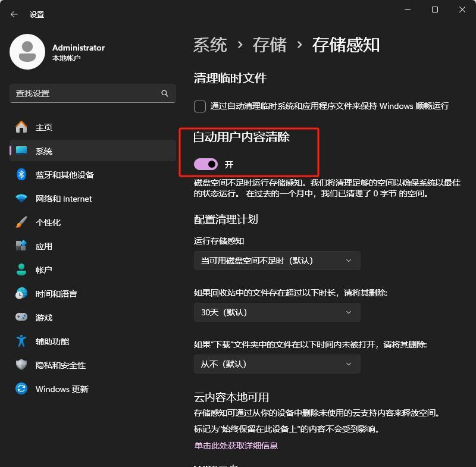476x467 pixels.
Task: Click the 单击此处获取详细信息 link
Action: click(236, 445)
